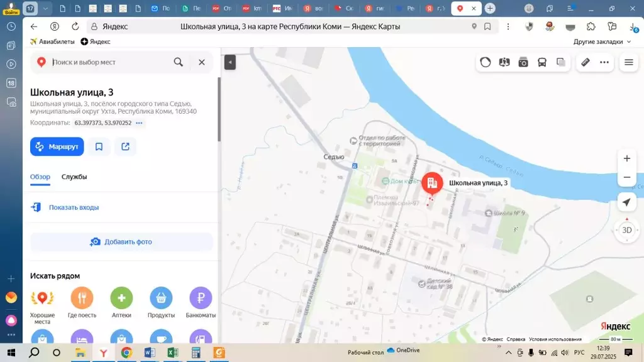The height and width of the screenshot is (362, 644).
Task: Click the Показать входы link
Action: (x=74, y=207)
